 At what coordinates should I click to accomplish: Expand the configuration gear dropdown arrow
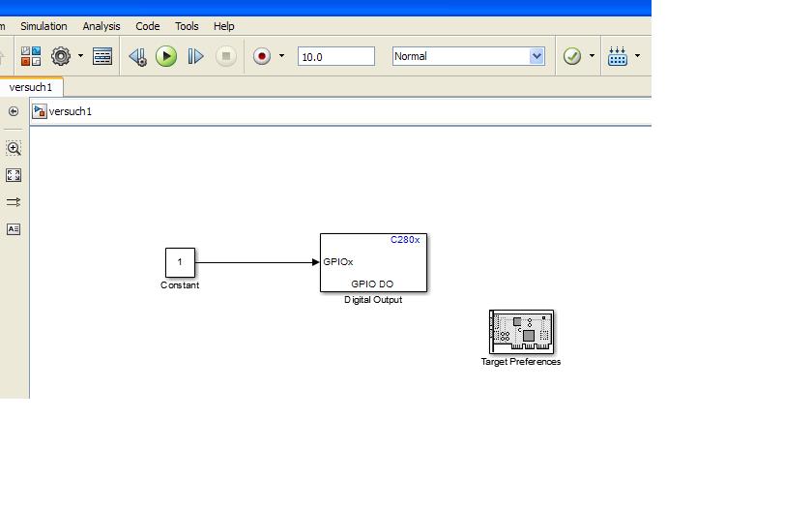[80, 56]
